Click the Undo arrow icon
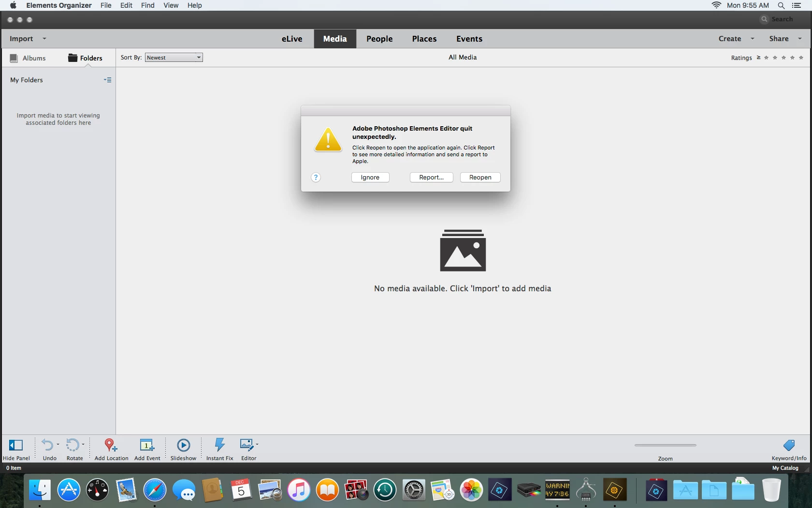 pyautogui.click(x=47, y=445)
